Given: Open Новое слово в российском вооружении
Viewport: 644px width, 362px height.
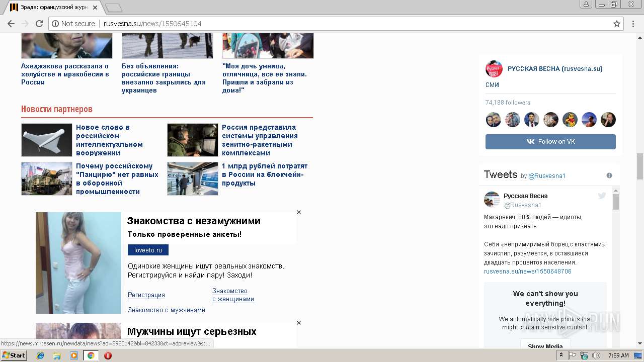Looking at the screenshot, I should (109, 140).
